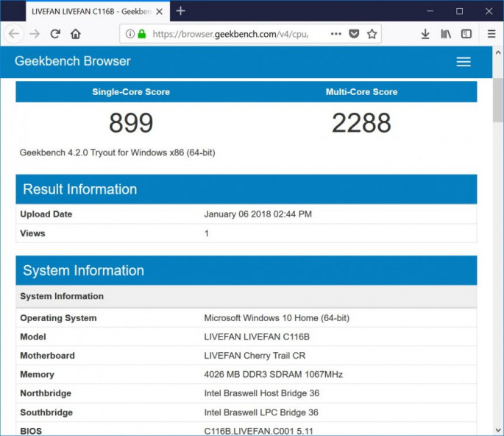Select the multi-core value 2288
This screenshot has height=436, width=504.
(361, 123)
